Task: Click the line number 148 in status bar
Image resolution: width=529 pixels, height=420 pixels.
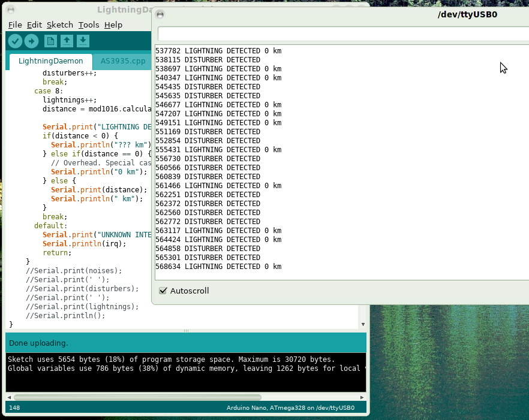Action: [14, 408]
